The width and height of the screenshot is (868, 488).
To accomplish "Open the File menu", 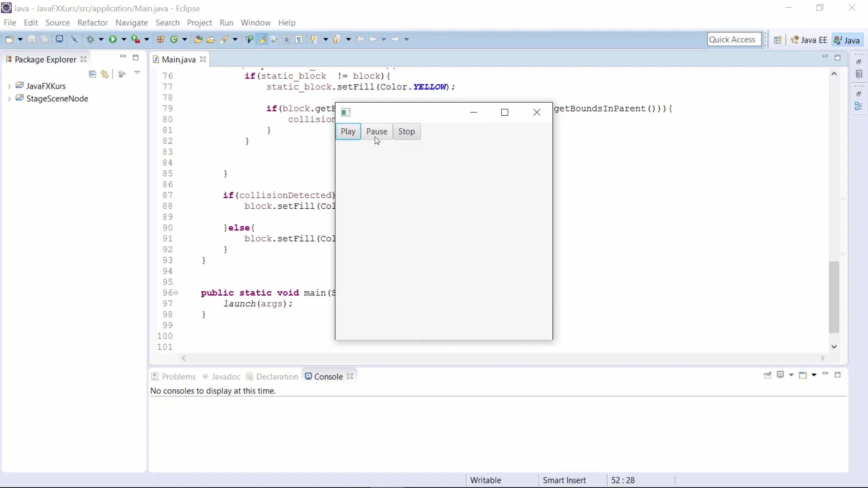I will pos(9,23).
